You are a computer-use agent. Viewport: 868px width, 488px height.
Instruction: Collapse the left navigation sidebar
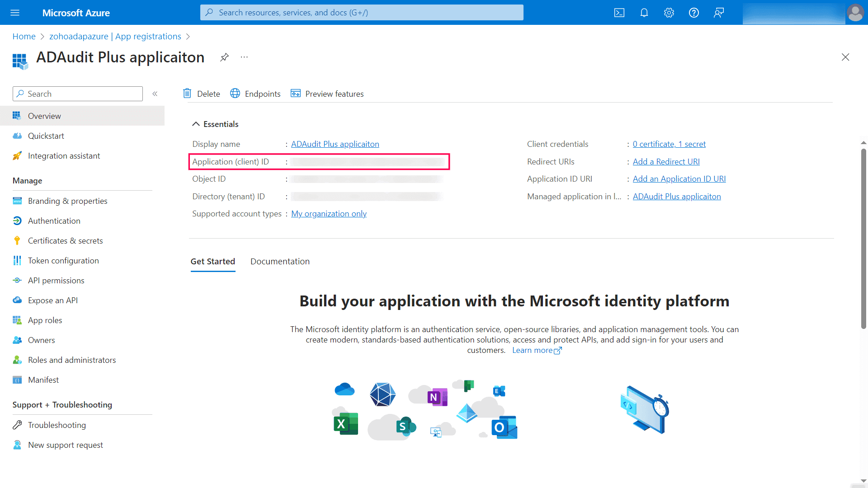[155, 94]
